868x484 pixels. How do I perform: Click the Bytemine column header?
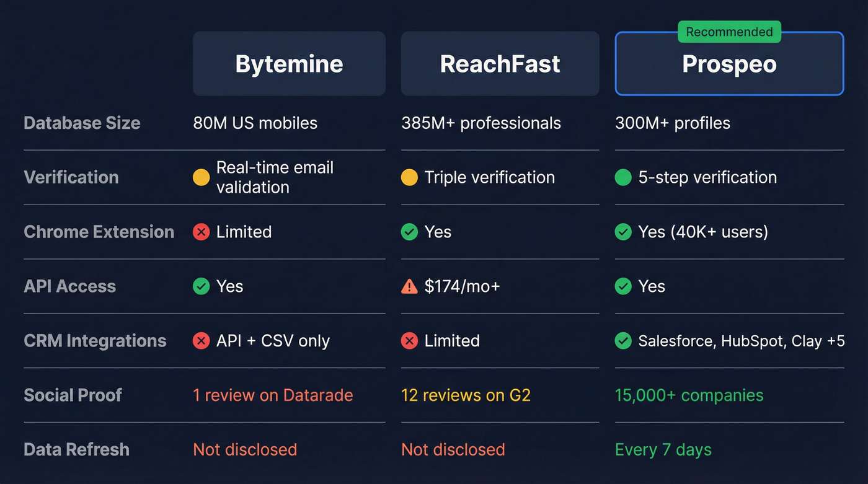point(289,64)
